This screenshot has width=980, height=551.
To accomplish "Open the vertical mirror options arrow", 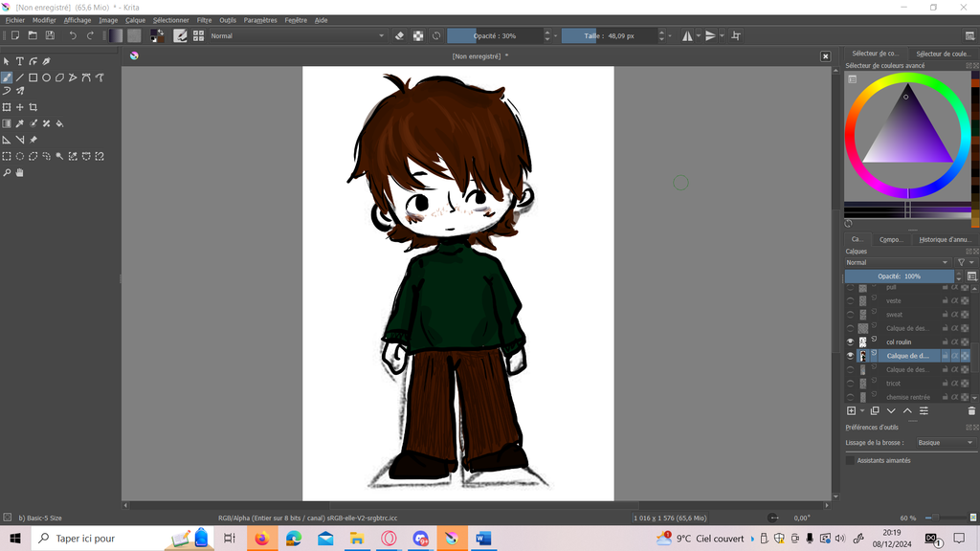I will [x=722, y=35].
